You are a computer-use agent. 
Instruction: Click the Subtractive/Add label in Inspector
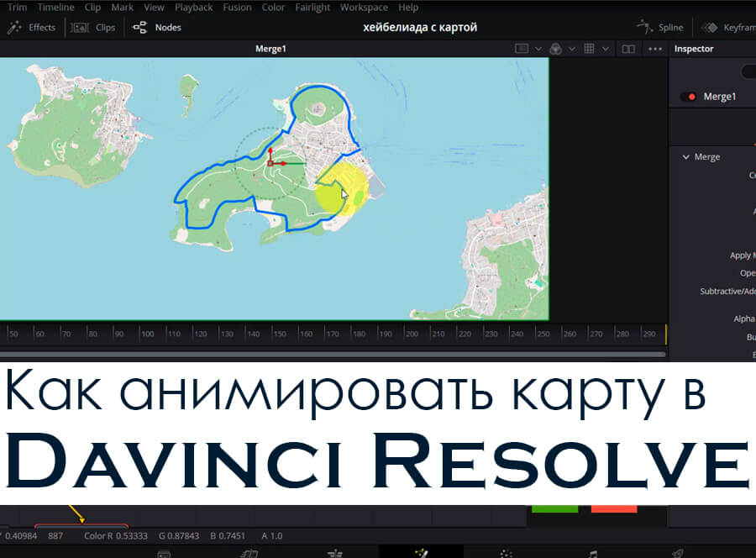[x=727, y=292]
